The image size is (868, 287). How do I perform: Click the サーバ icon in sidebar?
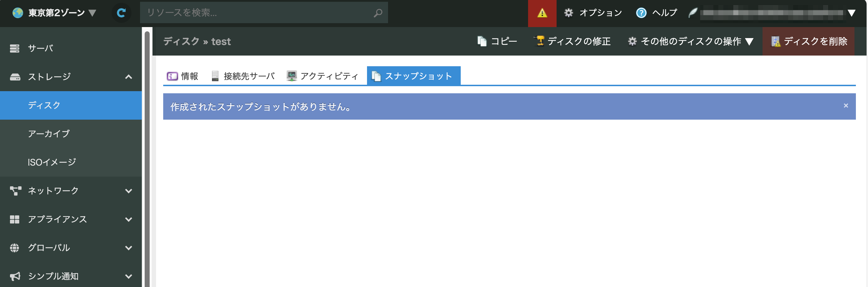pos(15,48)
